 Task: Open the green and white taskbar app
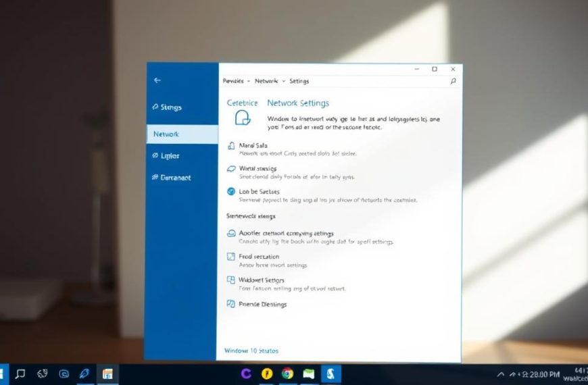click(x=309, y=374)
